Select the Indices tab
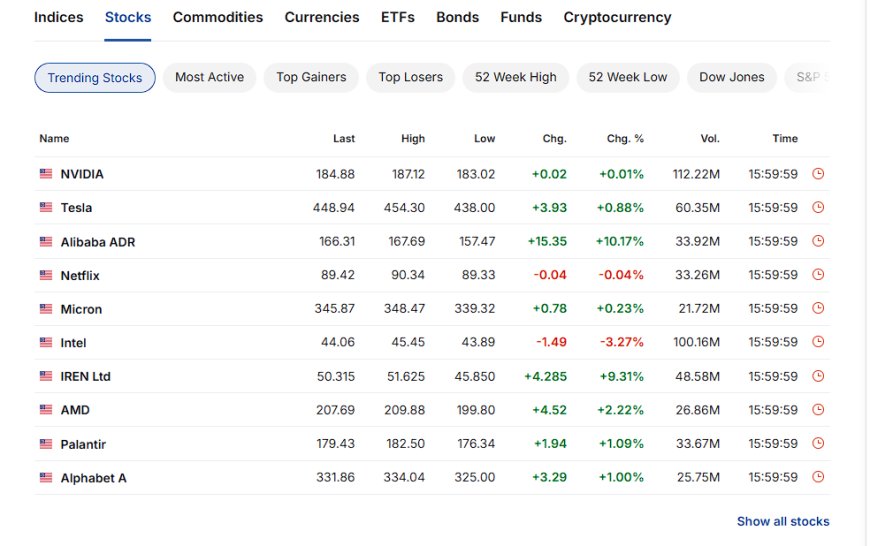870x546 pixels. tap(58, 17)
